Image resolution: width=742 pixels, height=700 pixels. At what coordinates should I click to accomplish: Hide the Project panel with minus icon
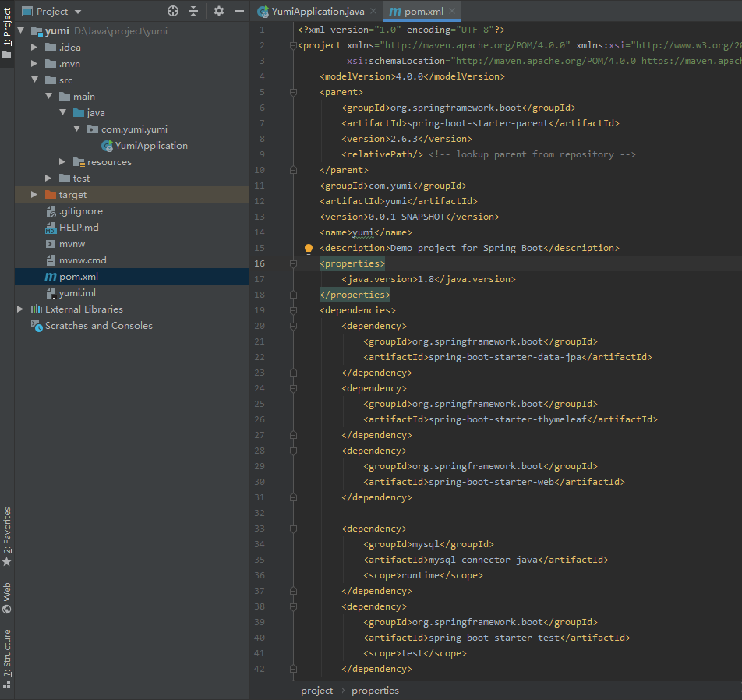(x=239, y=11)
